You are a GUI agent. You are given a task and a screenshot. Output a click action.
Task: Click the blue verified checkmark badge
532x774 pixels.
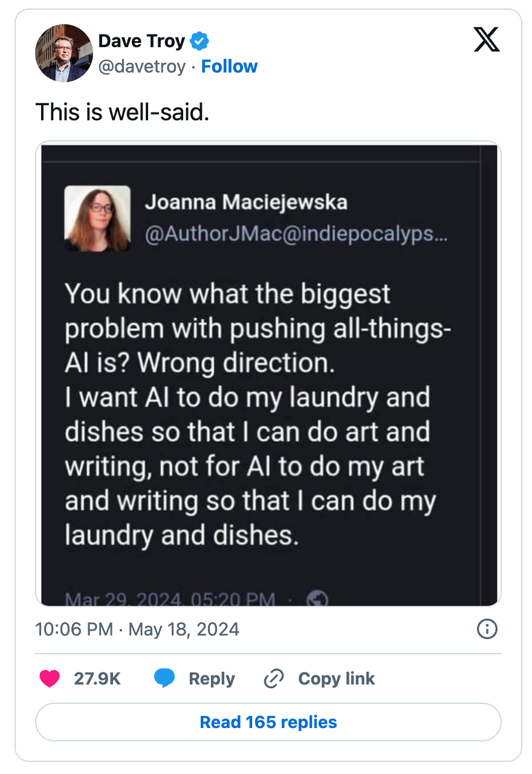click(199, 41)
